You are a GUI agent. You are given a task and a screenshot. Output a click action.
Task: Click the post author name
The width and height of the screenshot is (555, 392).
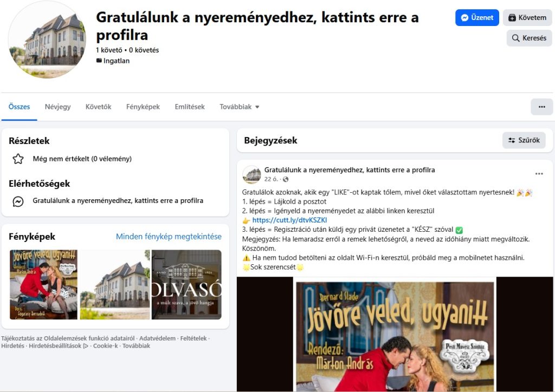tap(350, 169)
